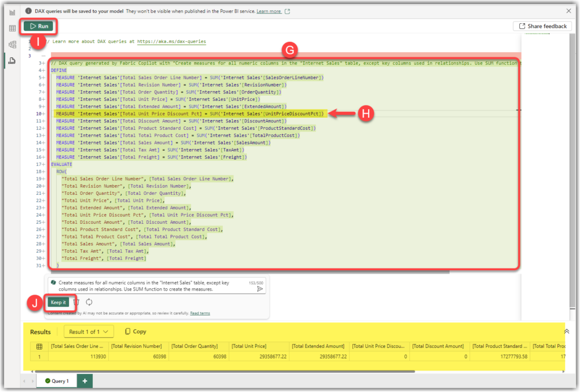Click the editor horizontal scrollbar
This screenshot has height=392, width=580.
pyautogui.click(x=250, y=272)
